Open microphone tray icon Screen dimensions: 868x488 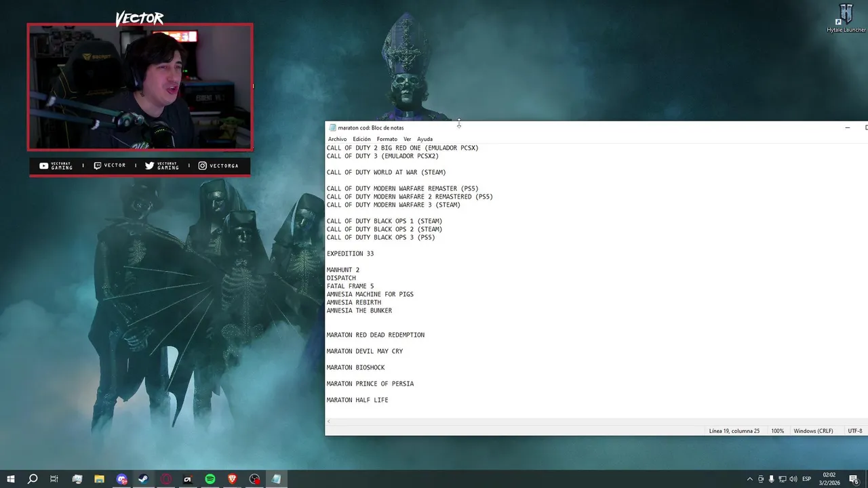point(772,479)
